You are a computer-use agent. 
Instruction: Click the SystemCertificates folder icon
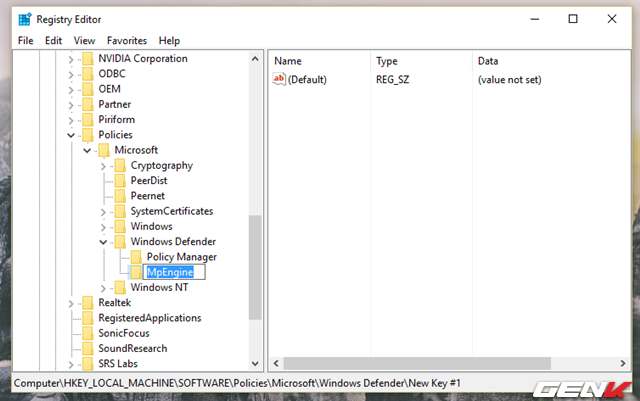click(120, 211)
